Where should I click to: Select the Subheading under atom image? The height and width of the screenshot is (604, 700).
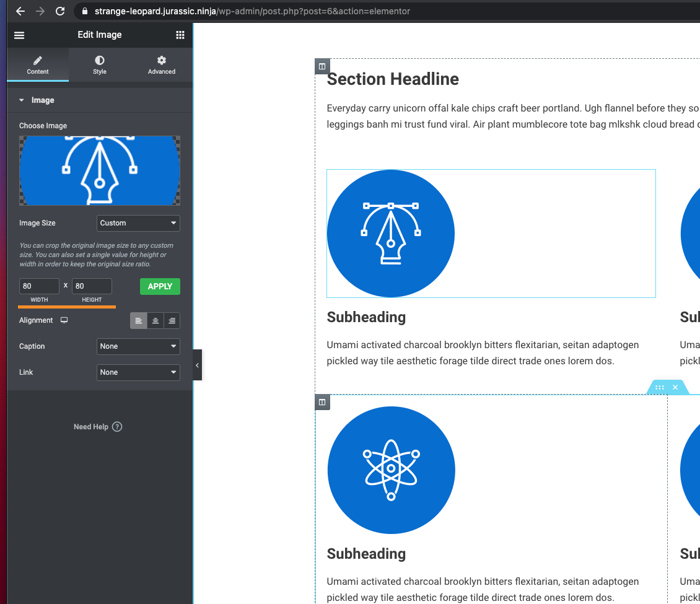point(366,554)
